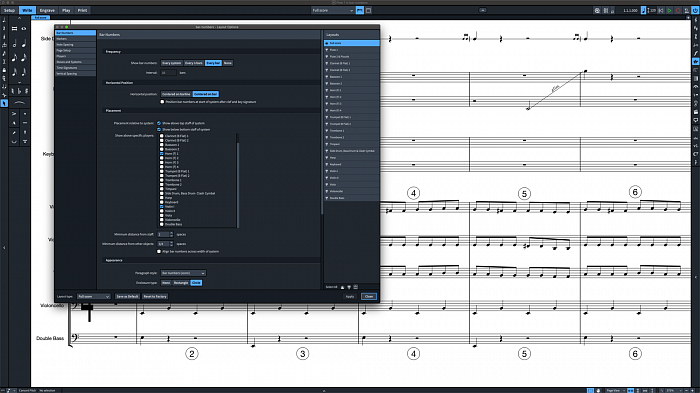The image size is (700, 393).
Task: Select Timpani layout in Layouts list
Action: (352, 144)
